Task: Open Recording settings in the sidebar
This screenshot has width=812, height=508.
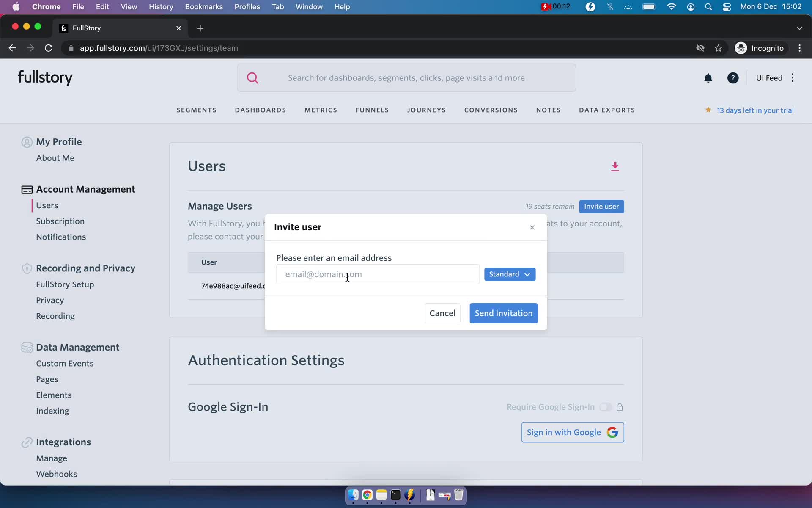Action: pyautogui.click(x=55, y=316)
